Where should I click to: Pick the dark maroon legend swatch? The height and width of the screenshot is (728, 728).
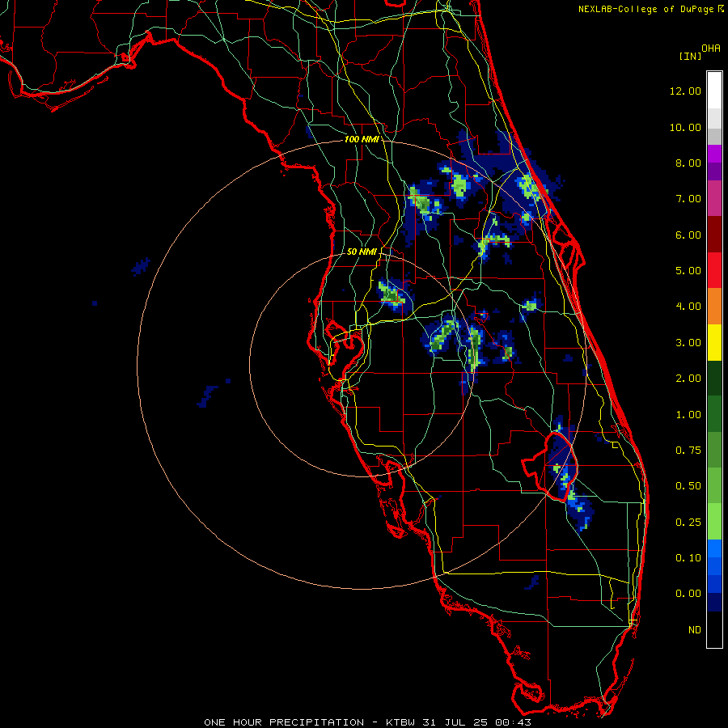[714, 235]
